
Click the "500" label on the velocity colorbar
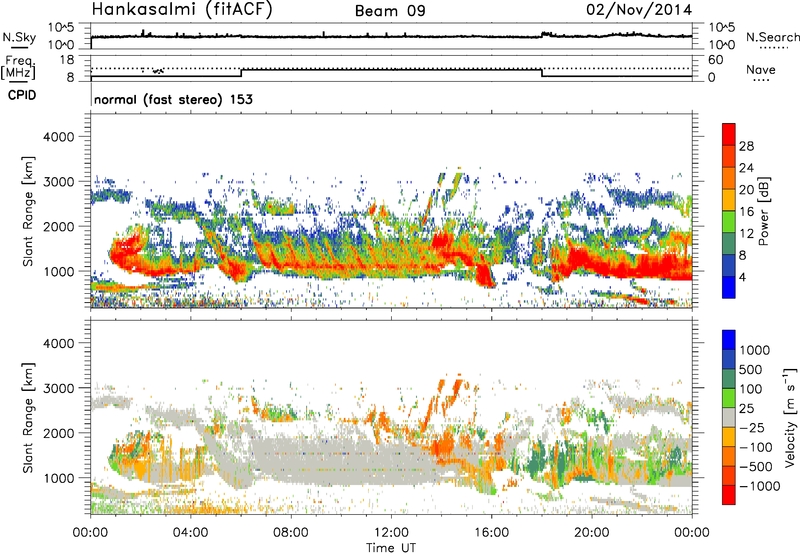point(751,370)
